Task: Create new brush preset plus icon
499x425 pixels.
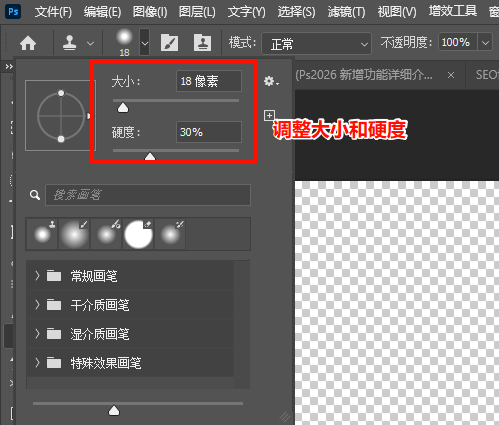Action: tap(269, 115)
